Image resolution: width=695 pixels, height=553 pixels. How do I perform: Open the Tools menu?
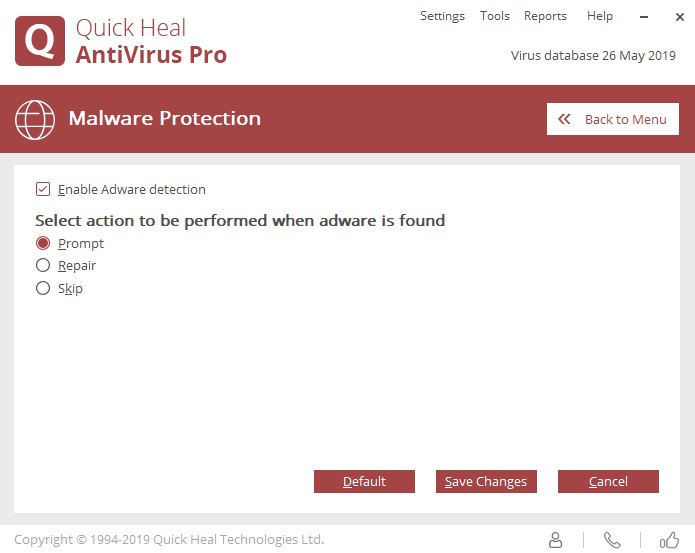495,16
